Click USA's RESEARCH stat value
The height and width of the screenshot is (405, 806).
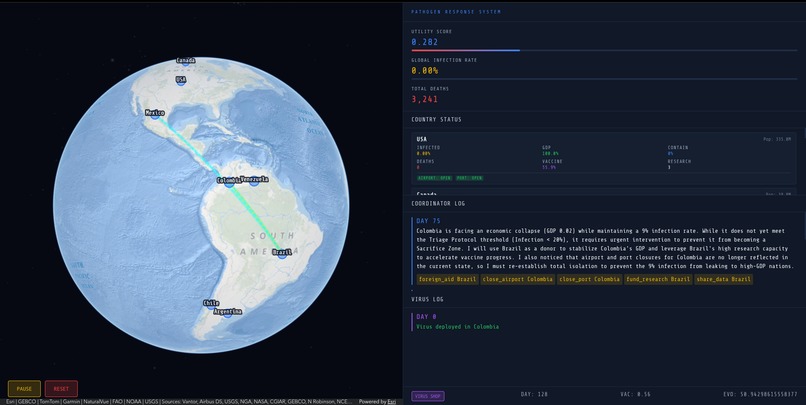click(669, 167)
